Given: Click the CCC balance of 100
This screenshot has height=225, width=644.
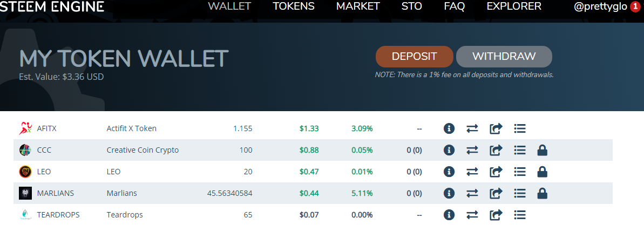Looking at the screenshot, I should coord(246,151).
